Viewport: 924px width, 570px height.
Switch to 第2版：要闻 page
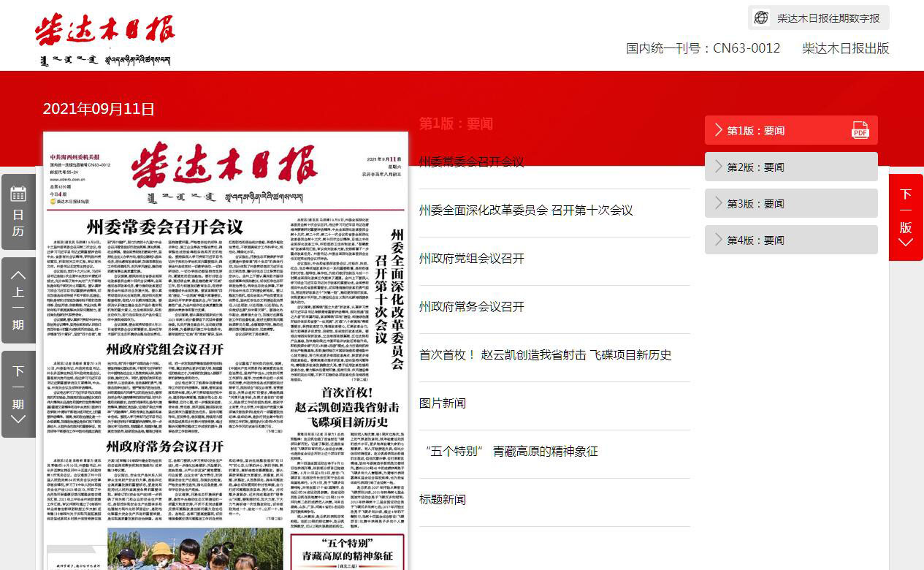[755, 167]
